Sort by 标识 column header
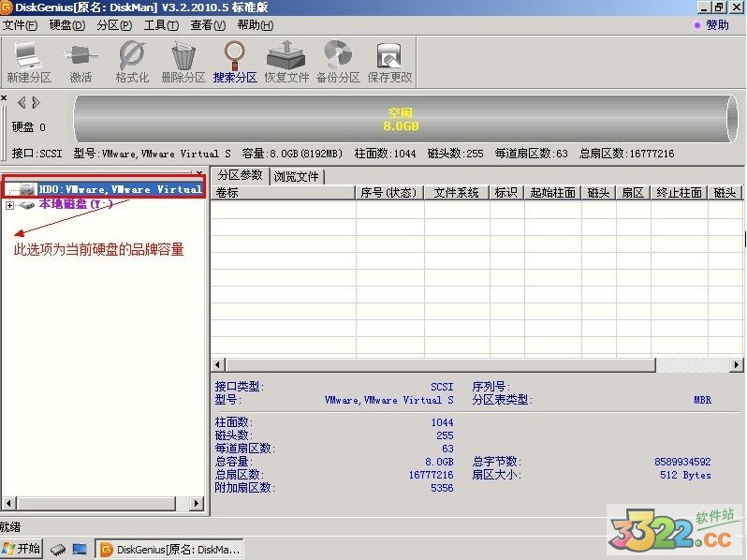747x560 pixels. pos(506,193)
